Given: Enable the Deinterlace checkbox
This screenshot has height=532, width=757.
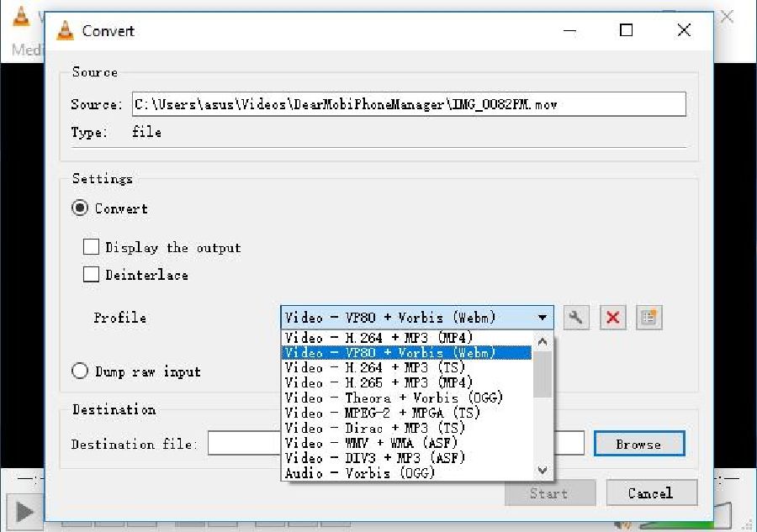Looking at the screenshot, I should click(x=91, y=274).
